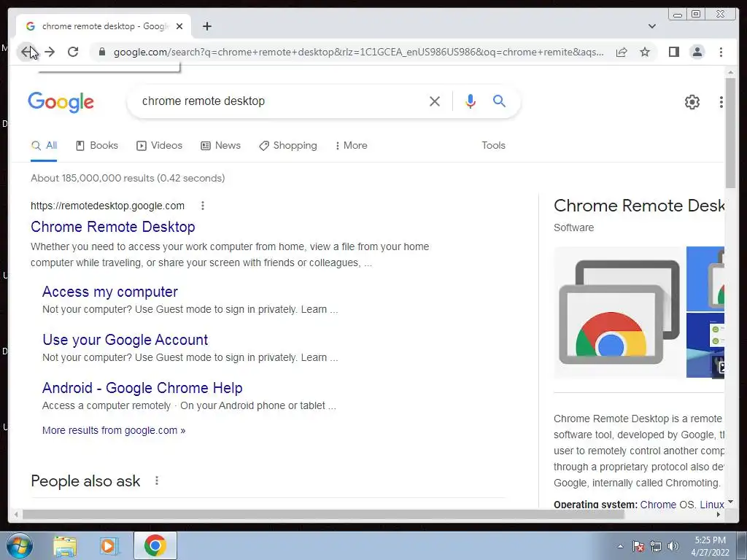The height and width of the screenshot is (560, 747).
Task: Open a new tab with the plus button
Action: pos(206,26)
